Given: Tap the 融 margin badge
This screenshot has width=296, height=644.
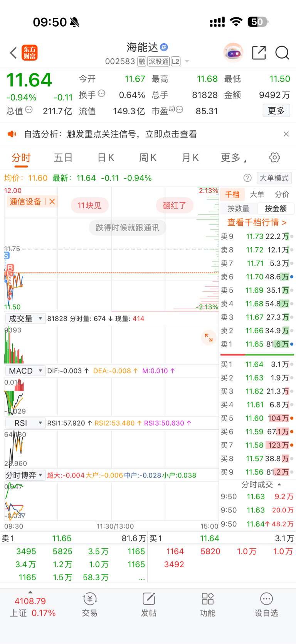Looking at the screenshot, I should [x=141, y=62].
